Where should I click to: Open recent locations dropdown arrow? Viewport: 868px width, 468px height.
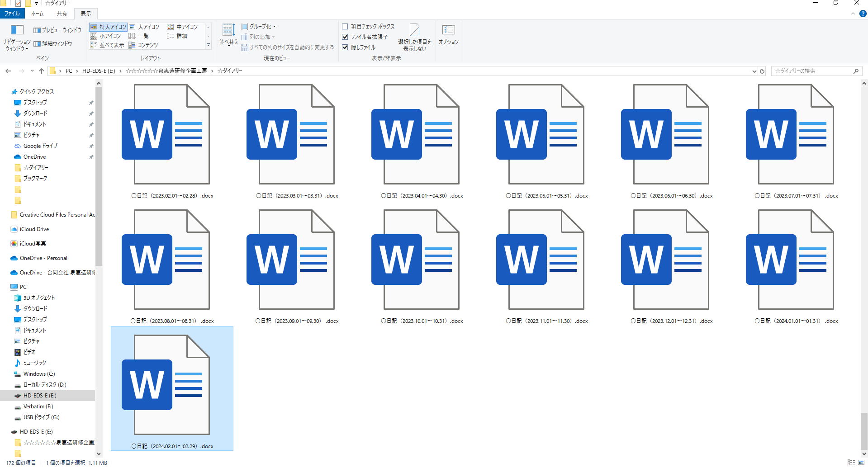click(x=32, y=71)
